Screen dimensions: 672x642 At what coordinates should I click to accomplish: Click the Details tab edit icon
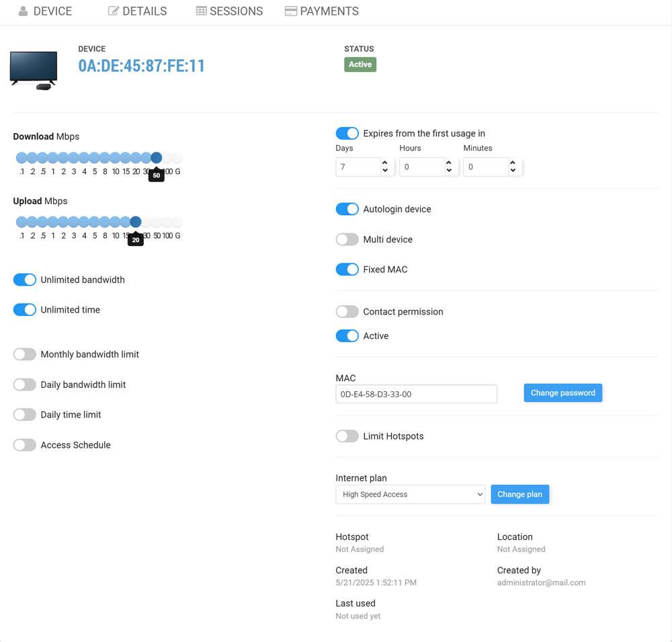click(113, 11)
